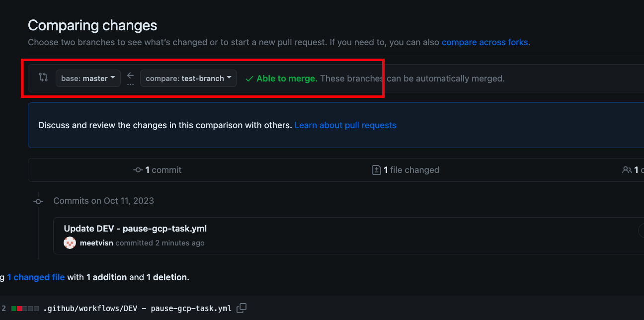Viewport: 644px width, 320px height.
Task: Follow the compare across forks link
Action: click(484, 42)
